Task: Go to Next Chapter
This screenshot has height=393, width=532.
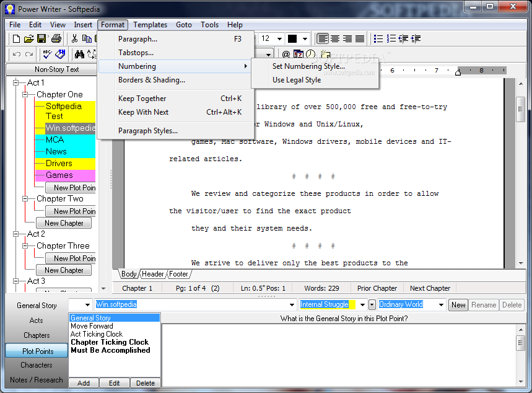Action: pos(430,288)
